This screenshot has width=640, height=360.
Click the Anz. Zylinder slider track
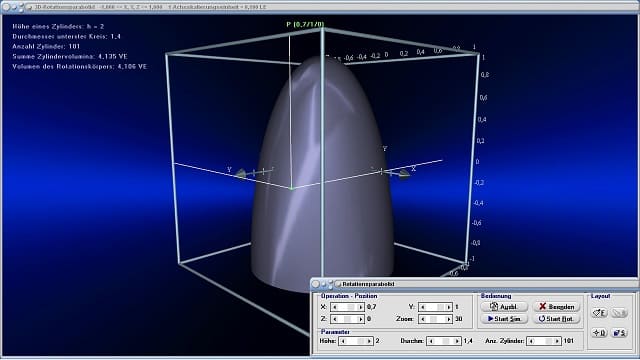click(544, 341)
